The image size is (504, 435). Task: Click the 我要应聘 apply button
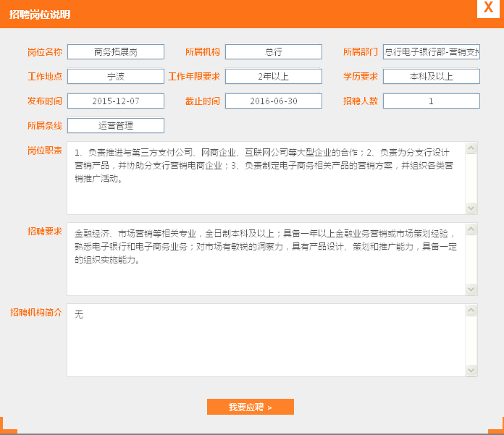tap(250, 407)
